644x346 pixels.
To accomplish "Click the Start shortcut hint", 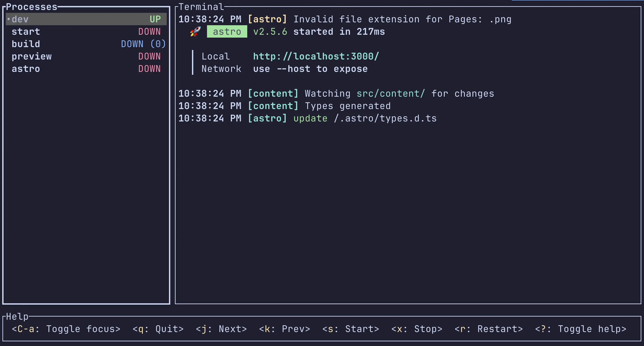I will click(x=351, y=329).
